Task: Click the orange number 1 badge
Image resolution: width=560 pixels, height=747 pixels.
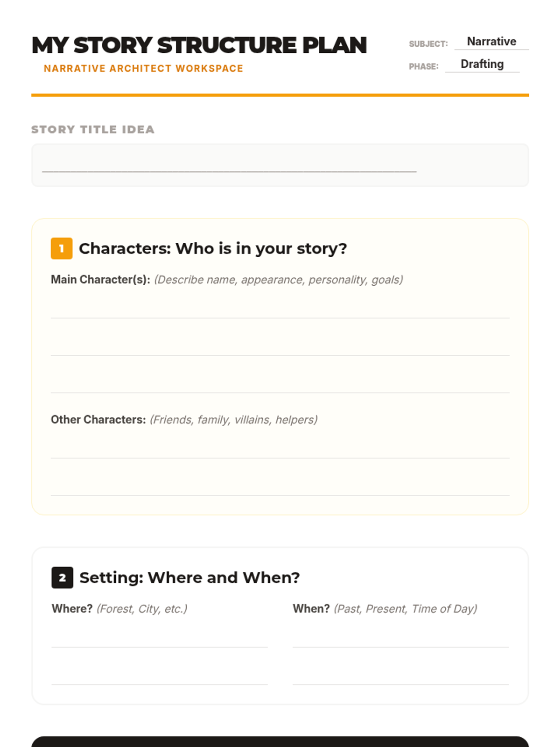Action: pos(62,248)
